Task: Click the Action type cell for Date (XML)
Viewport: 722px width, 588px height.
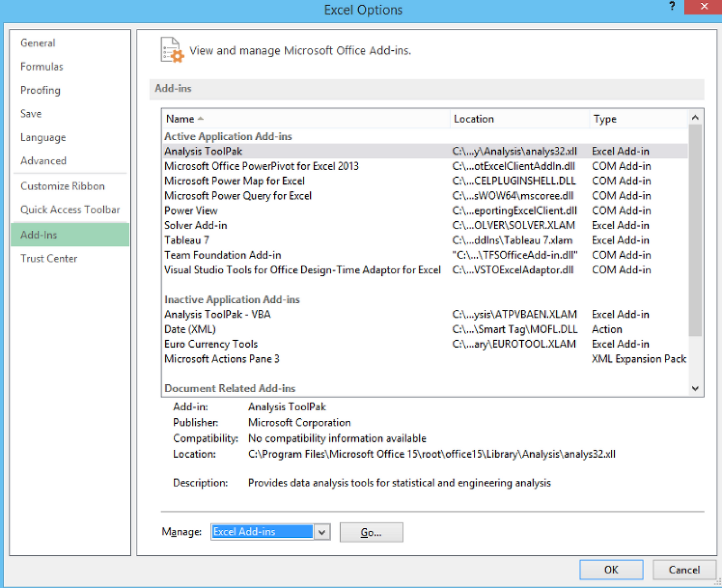Action: click(x=607, y=329)
